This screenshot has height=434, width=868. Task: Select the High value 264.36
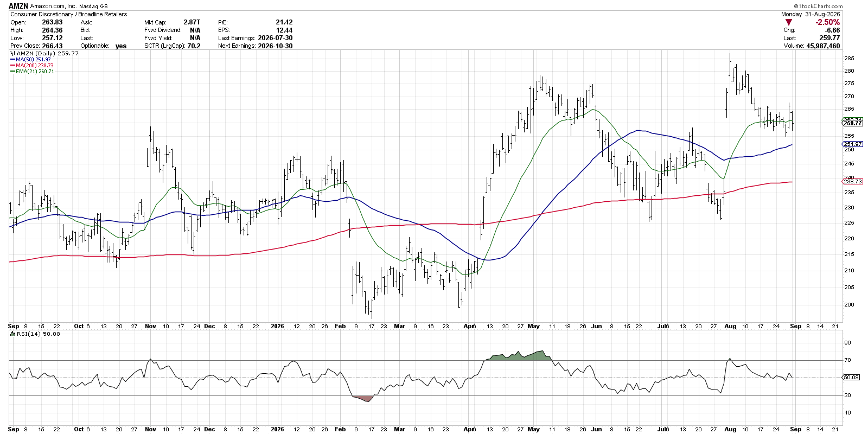pyautogui.click(x=52, y=30)
